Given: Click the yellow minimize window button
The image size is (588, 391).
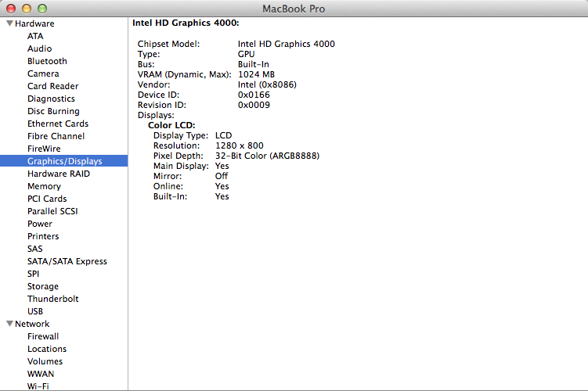Looking at the screenshot, I should tap(27, 9).
